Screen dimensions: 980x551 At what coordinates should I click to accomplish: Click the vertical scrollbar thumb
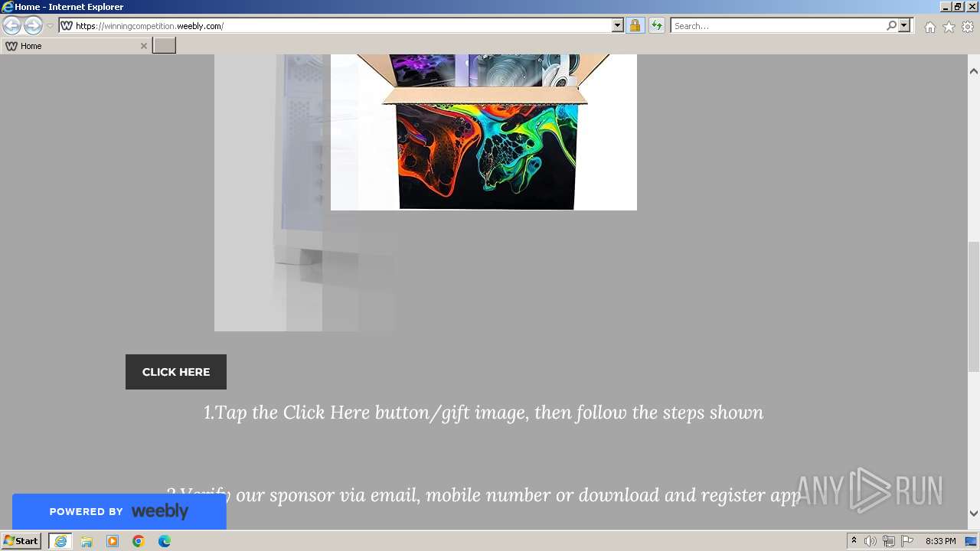pyautogui.click(x=974, y=306)
